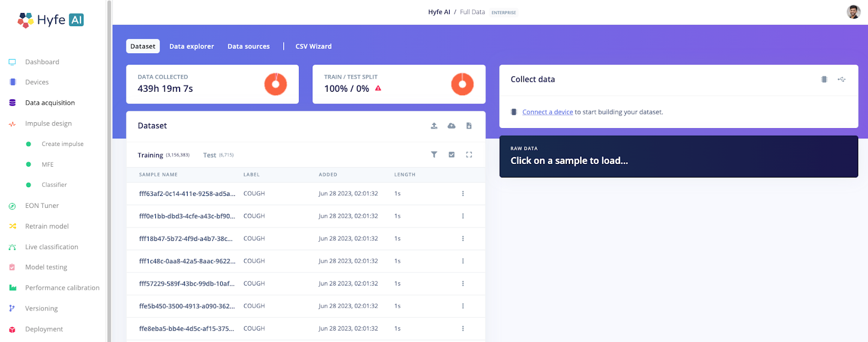Open options menu for sample fff63af2
The image size is (868, 342).
463,194
